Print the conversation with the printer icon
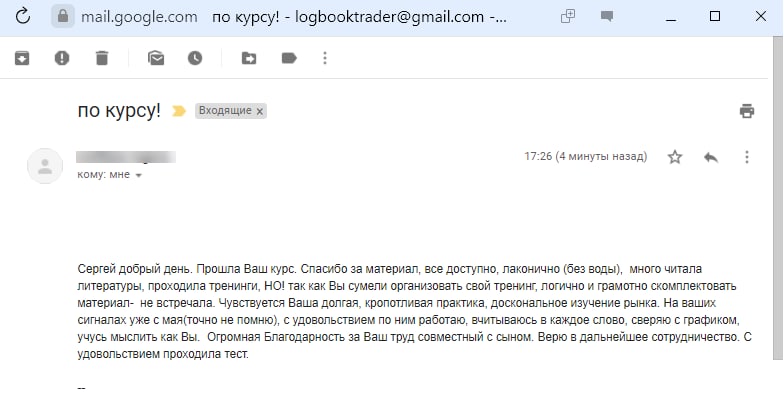This screenshot has height=395, width=784. coord(747,110)
